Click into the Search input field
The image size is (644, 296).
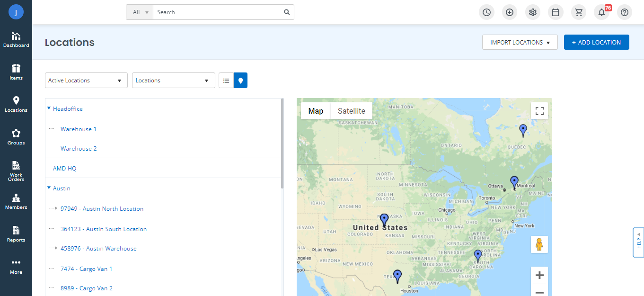tap(218, 12)
